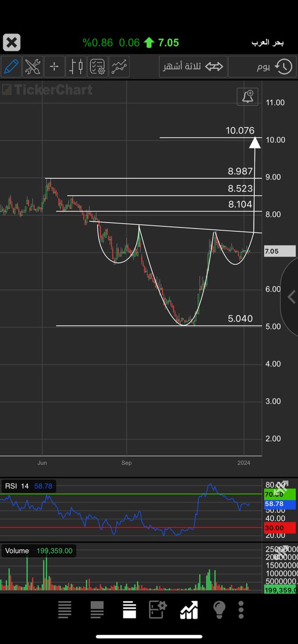Screen dimensions: 298x644
Task: Select the 5.040 support line label
Action: 240,319
